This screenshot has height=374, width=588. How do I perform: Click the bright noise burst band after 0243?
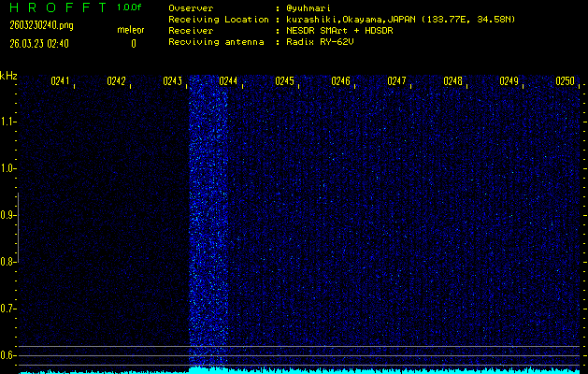pos(208,222)
